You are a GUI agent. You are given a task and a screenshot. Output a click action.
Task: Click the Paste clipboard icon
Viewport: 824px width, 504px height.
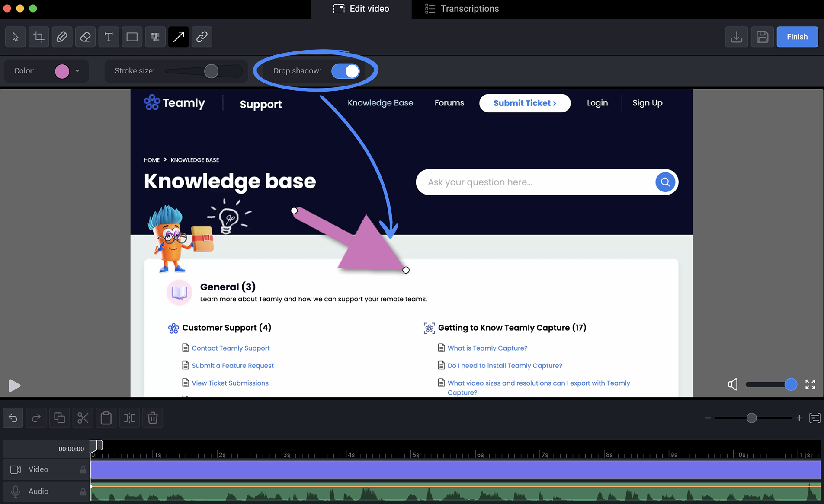pos(106,418)
